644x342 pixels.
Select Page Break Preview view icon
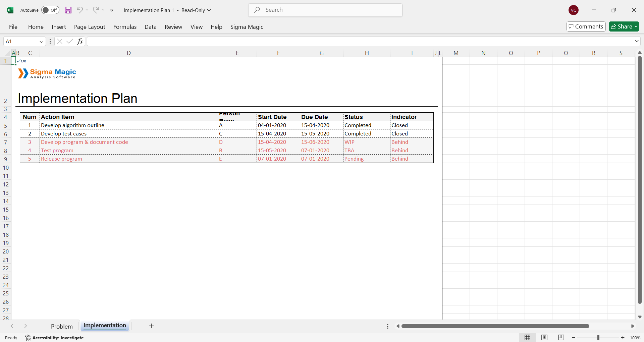561,338
